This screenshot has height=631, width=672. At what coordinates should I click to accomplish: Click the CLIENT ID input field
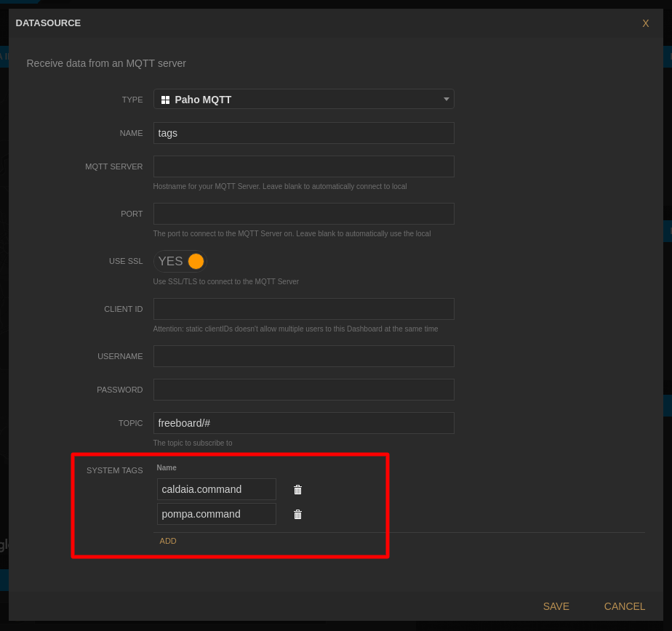(x=303, y=309)
